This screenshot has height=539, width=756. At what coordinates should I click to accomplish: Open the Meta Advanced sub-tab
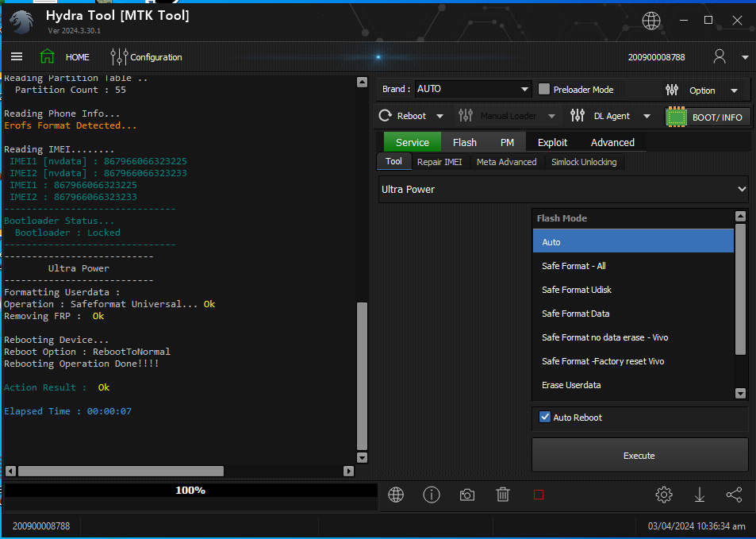(506, 162)
